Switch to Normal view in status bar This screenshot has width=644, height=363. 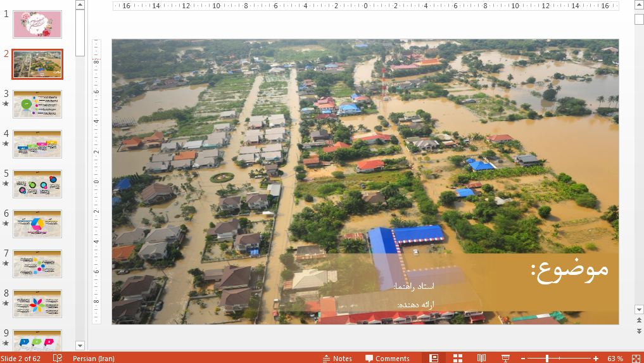434,358
